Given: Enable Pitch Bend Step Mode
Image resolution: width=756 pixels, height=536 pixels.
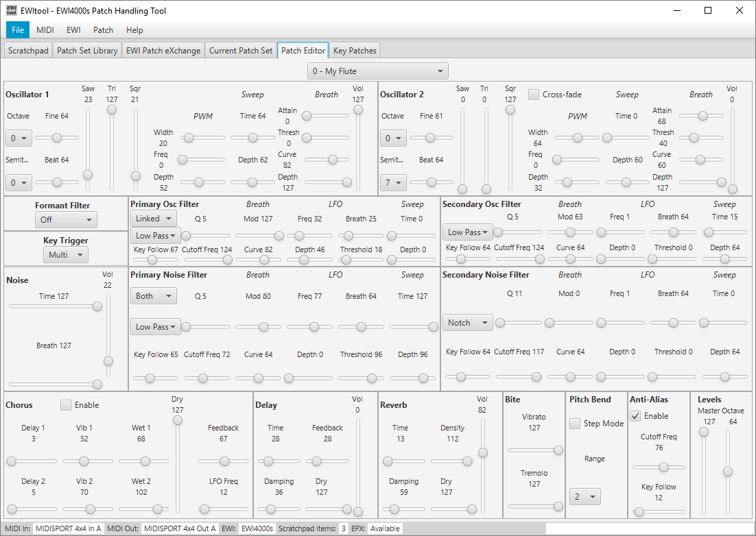Looking at the screenshot, I should [x=575, y=424].
